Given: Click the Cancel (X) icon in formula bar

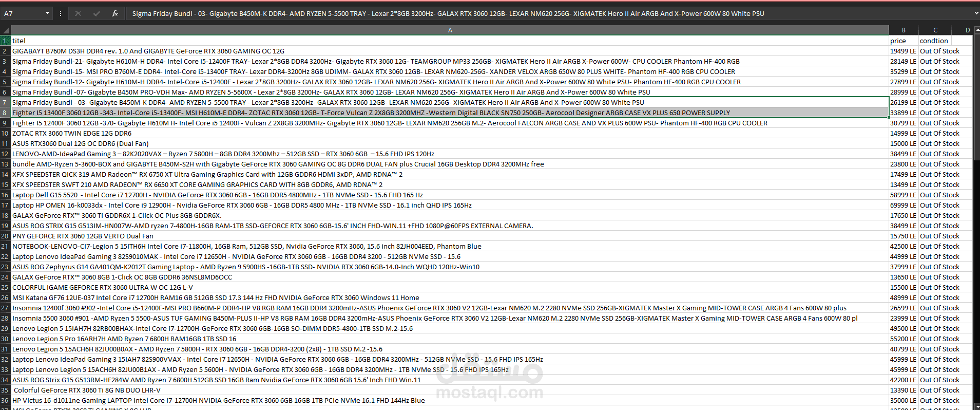Looking at the screenshot, I should [78, 13].
